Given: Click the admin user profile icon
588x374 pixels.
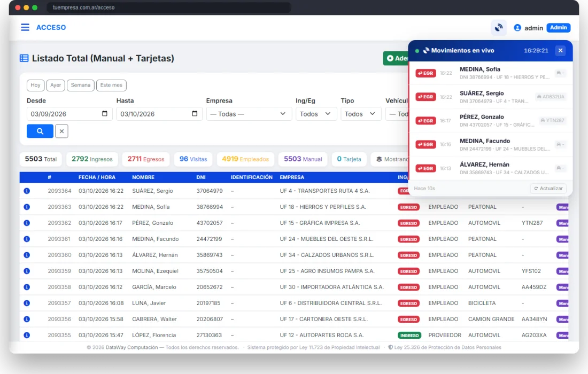Looking at the screenshot, I should pyautogui.click(x=517, y=28).
